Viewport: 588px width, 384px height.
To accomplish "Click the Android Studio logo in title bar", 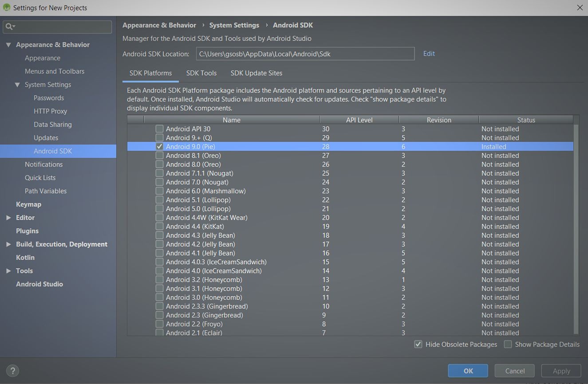I will [6, 8].
